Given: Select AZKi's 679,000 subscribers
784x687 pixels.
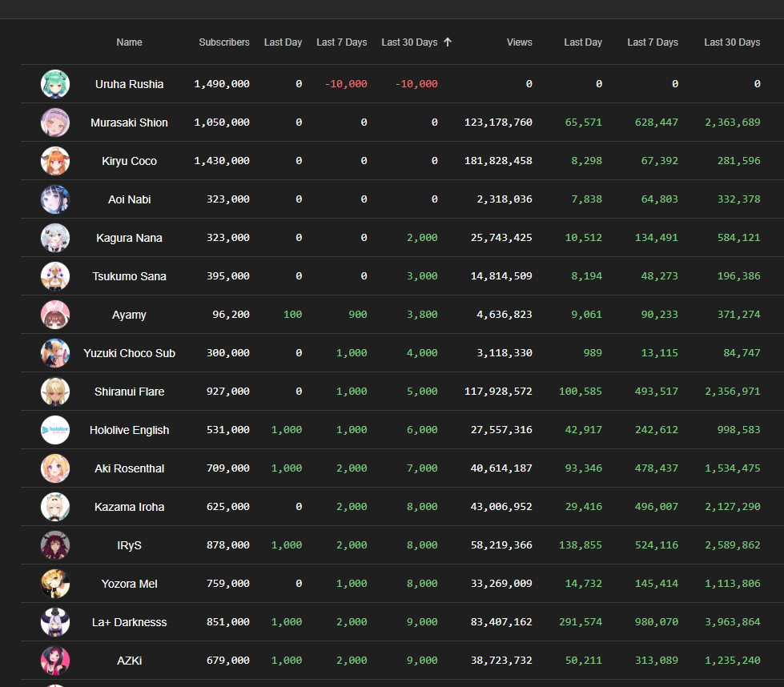Looking at the screenshot, I should click(x=228, y=661).
